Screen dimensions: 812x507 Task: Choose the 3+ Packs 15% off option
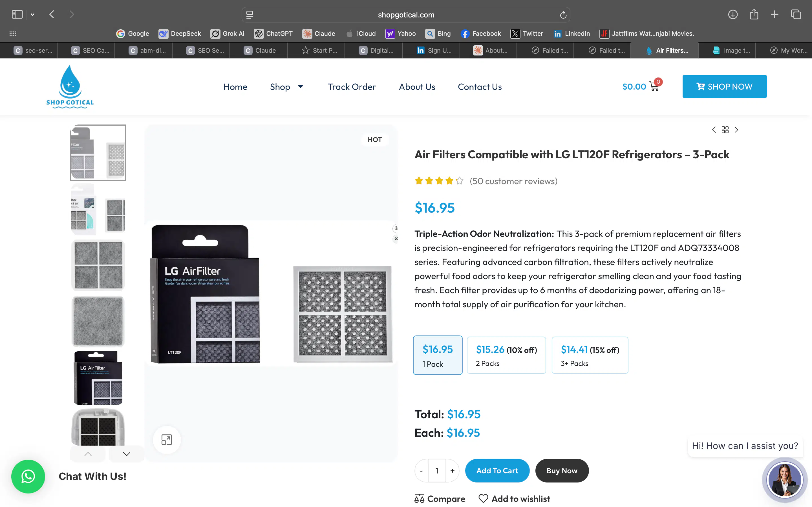pyautogui.click(x=590, y=355)
